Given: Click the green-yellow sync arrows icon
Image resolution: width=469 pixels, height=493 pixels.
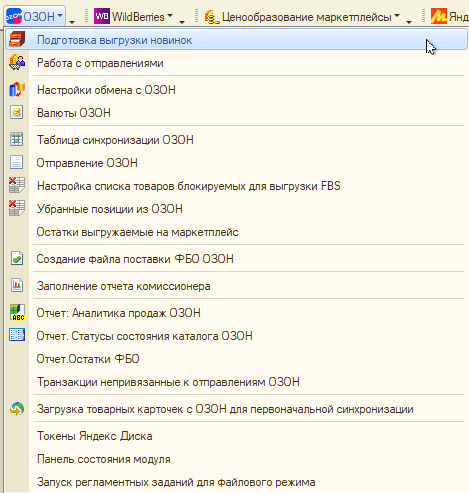Looking at the screenshot, I should point(17,409).
